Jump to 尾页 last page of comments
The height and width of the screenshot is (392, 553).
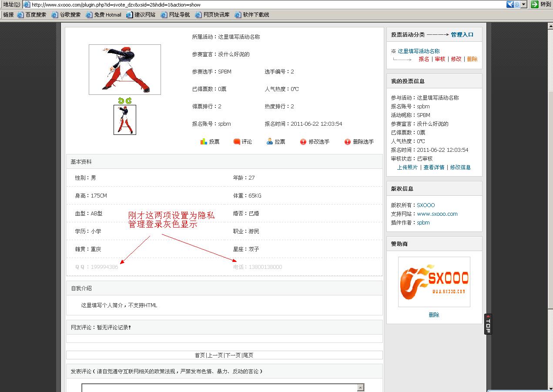248,355
